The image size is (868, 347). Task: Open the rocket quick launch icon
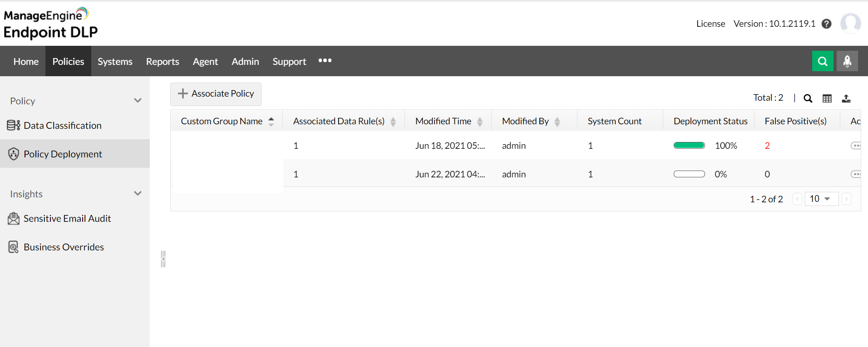(x=847, y=61)
